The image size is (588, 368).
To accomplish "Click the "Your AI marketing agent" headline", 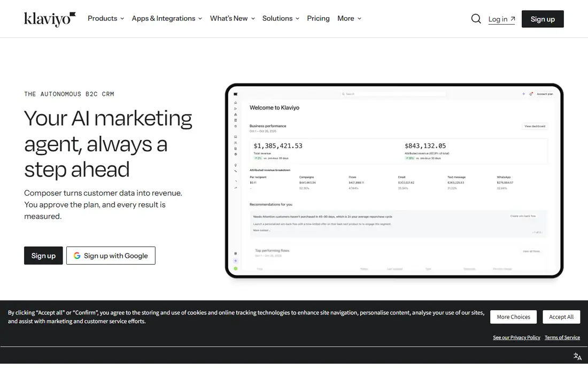I will tap(108, 144).
